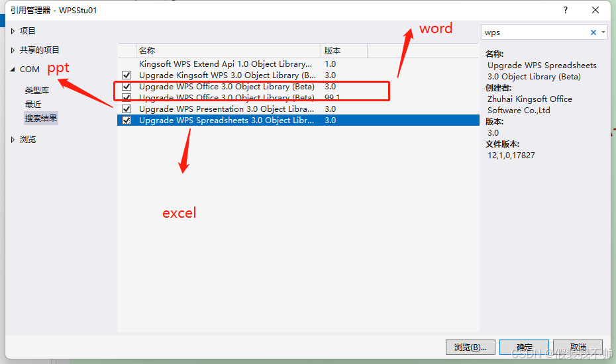Screen dimensions: 616x364
Task: Confirm with the 确定 button
Action: pos(524,347)
